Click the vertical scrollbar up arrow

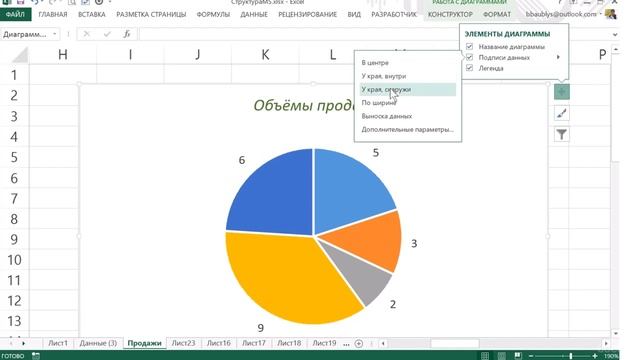click(x=616, y=49)
